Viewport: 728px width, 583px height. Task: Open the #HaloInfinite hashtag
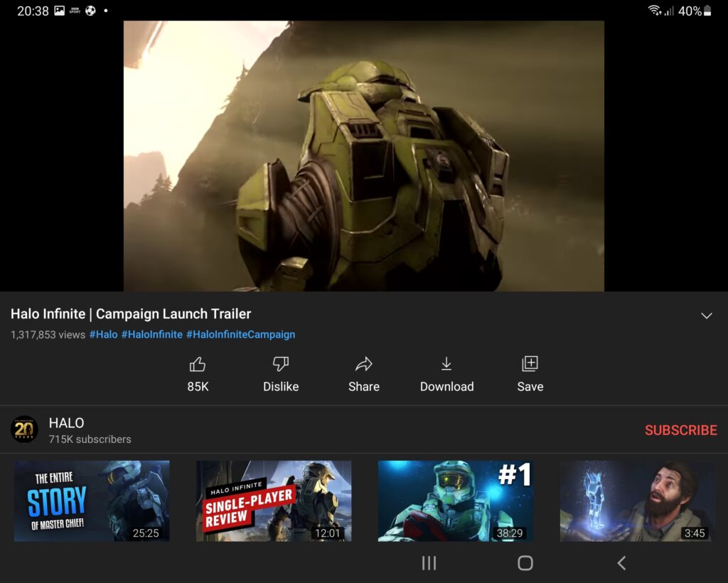pyautogui.click(x=152, y=334)
